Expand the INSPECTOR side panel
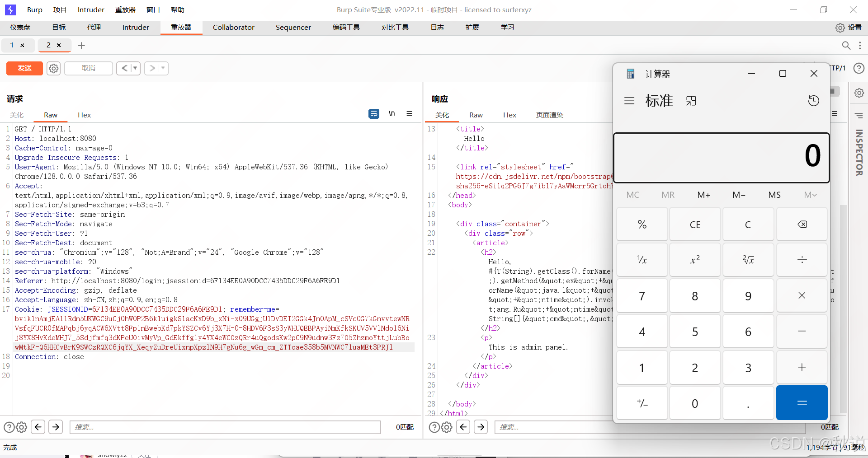The width and height of the screenshot is (868, 458). tap(859, 153)
